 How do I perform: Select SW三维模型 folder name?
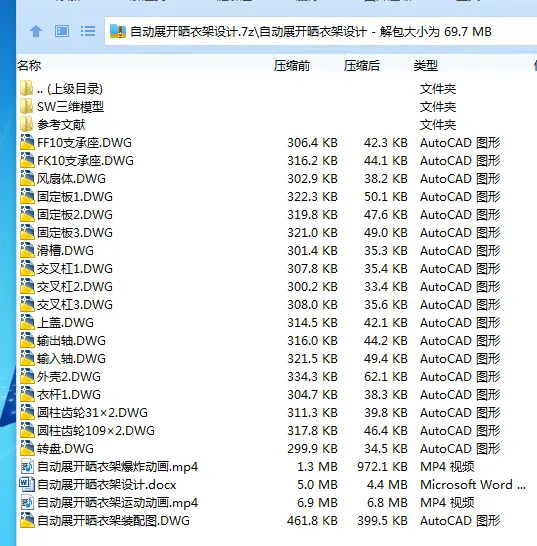coord(70,107)
